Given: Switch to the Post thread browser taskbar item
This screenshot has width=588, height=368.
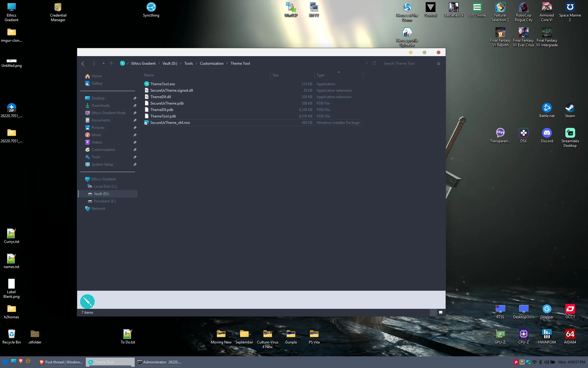Looking at the screenshot, I should pos(61,362).
